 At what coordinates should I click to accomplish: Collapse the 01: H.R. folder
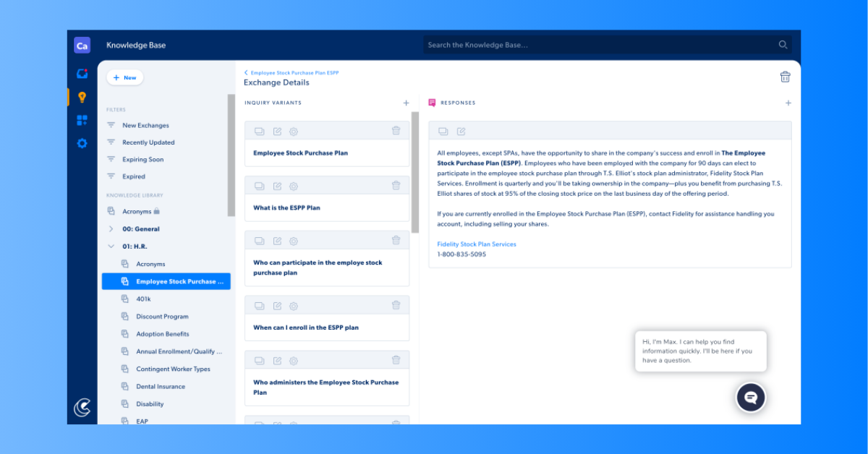click(111, 247)
